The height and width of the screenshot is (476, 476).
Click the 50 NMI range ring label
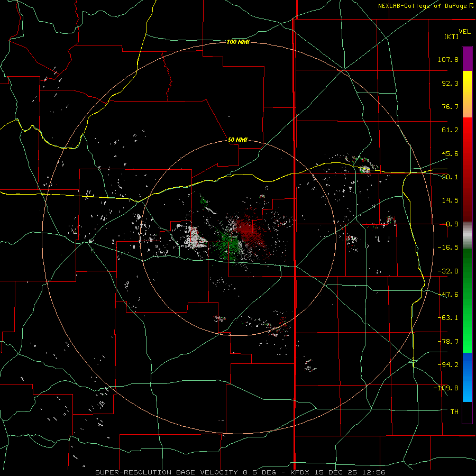pyautogui.click(x=237, y=140)
